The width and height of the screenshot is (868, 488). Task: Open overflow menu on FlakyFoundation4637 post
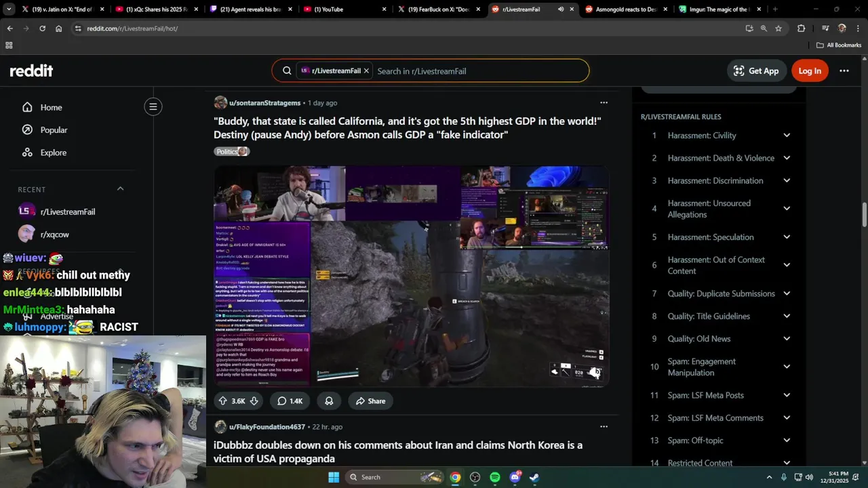click(x=604, y=427)
